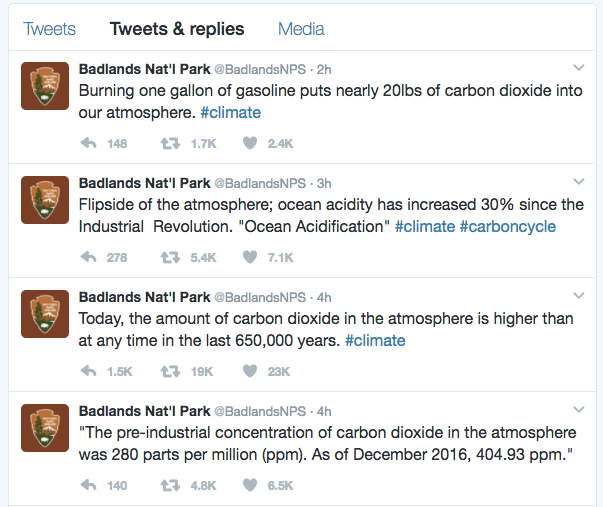
Task: Switch to the Tweets tab
Action: (x=50, y=29)
